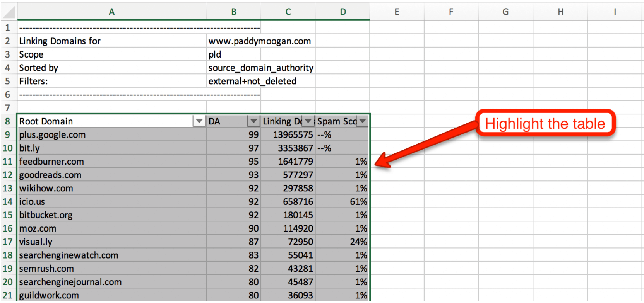
Task: Select column F header
Action: (x=451, y=12)
